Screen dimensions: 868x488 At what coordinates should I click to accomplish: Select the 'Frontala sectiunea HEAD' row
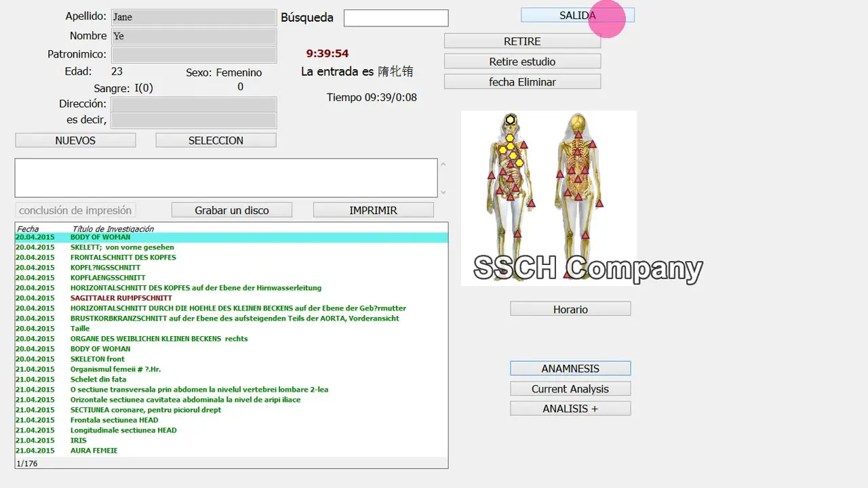click(x=231, y=420)
